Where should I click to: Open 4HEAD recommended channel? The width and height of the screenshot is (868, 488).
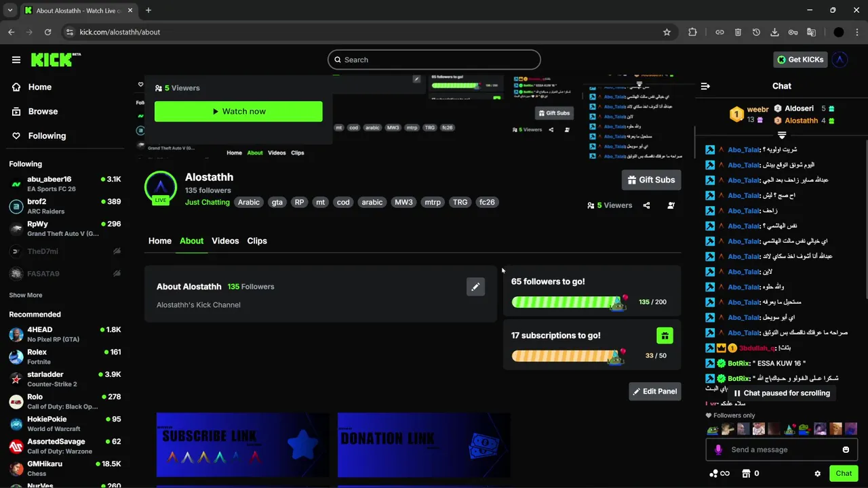pyautogui.click(x=65, y=334)
